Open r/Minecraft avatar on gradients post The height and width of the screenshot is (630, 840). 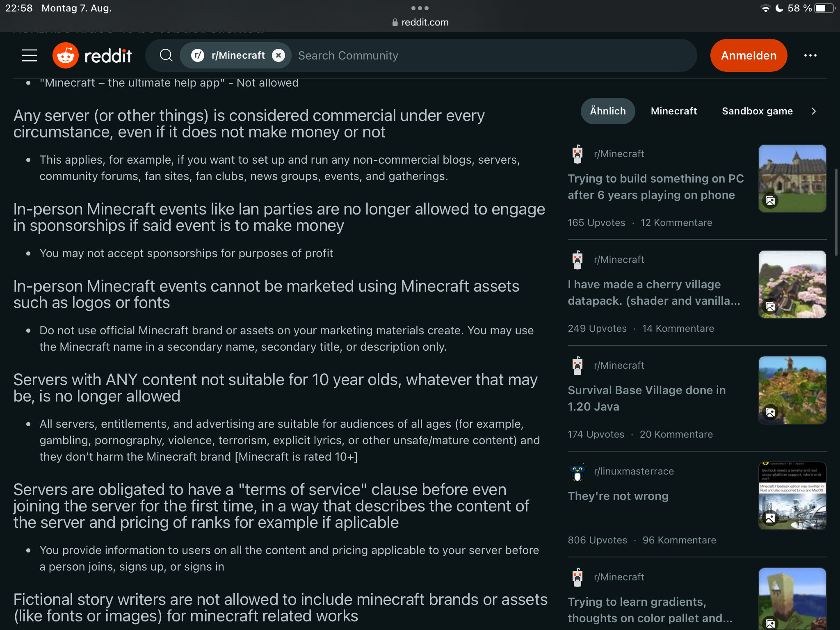pyautogui.click(x=577, y=577)
